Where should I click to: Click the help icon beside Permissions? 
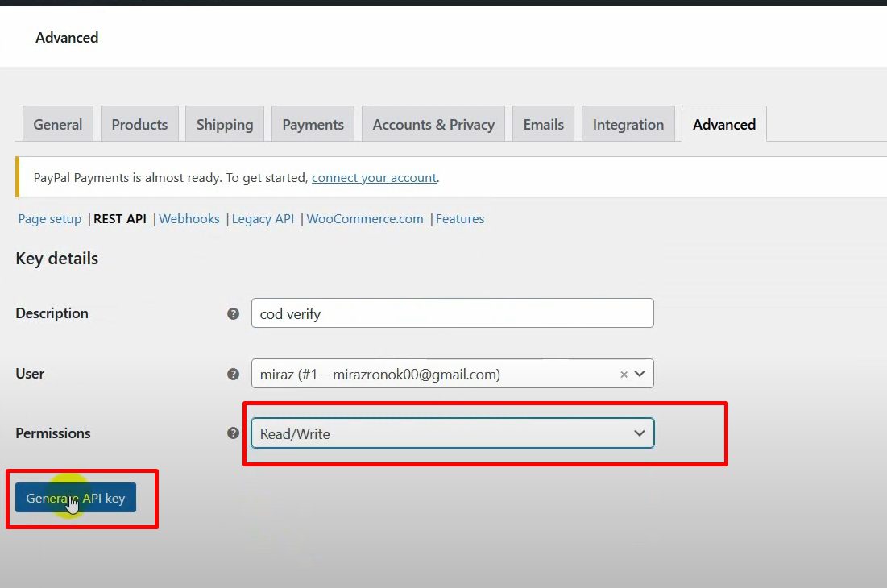pos(234,433)
